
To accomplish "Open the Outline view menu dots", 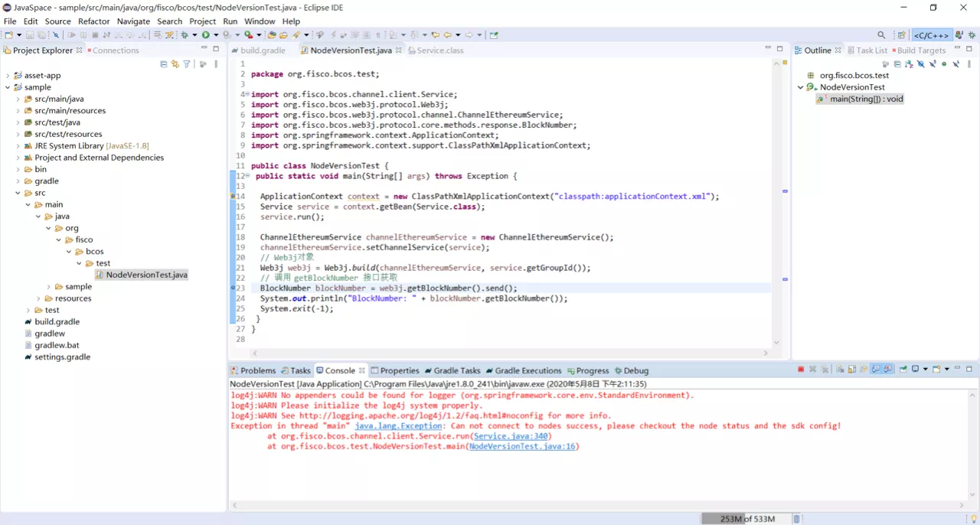I will tap(969, 64).
